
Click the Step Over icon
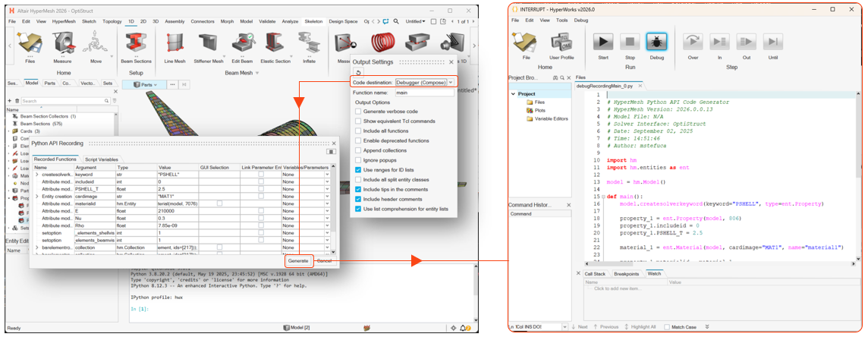tap(692, 44)
